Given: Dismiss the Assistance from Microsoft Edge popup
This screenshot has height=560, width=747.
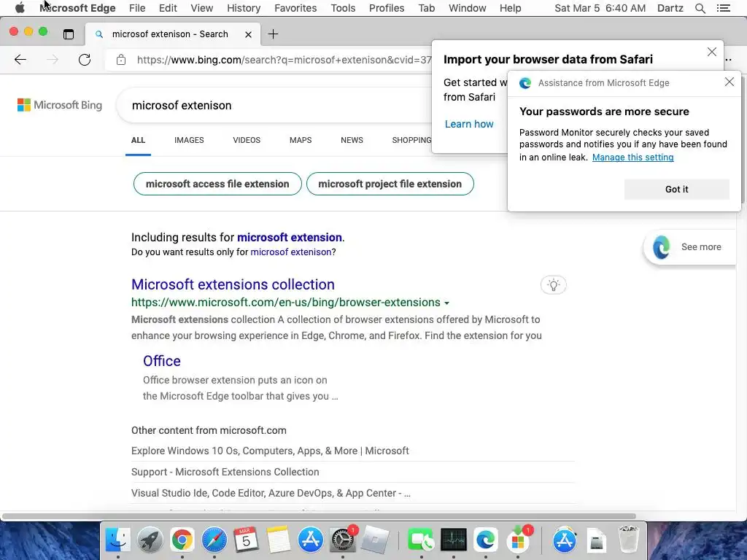Looking at the screenshot, I should tap(729, 82).
